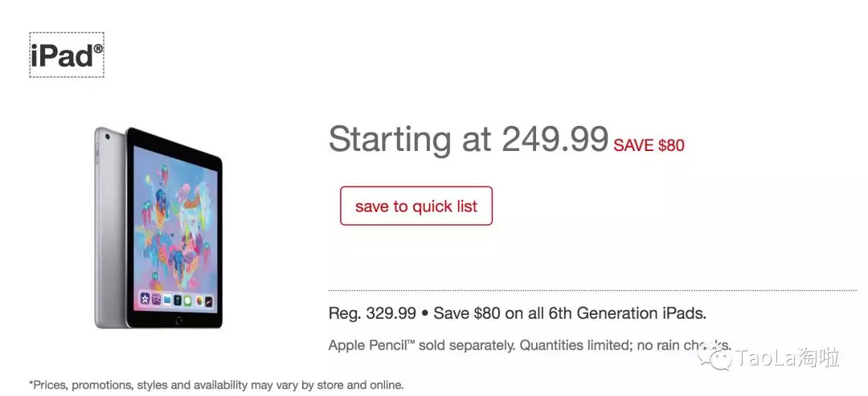This screenshot has width=868, height=396.
Task: Click the dotted separator line below the button
Action: (592, 290)
